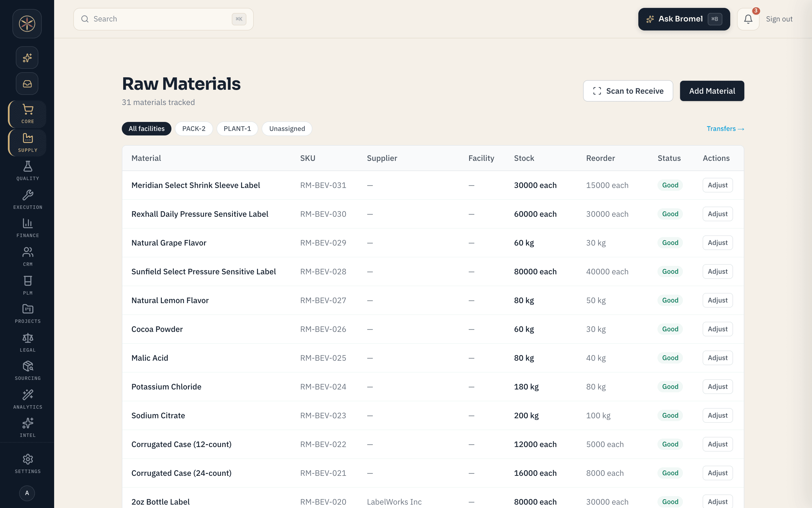Click the SKU column header

[308, 158]
